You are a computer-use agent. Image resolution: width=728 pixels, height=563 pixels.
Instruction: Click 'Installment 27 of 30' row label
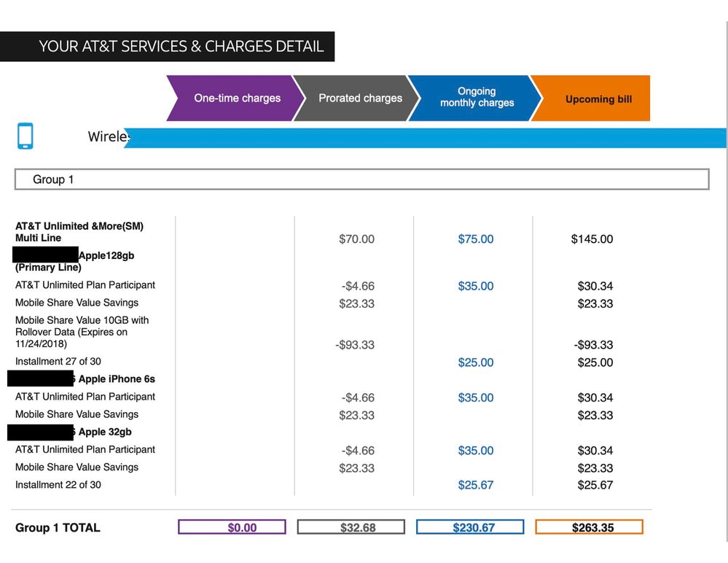[58, 362]
